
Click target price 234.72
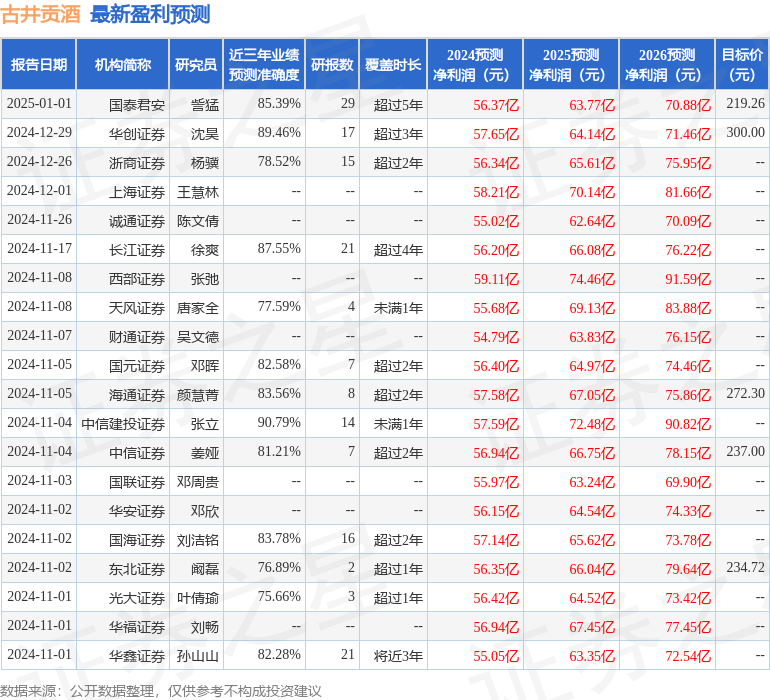[745, 567]
